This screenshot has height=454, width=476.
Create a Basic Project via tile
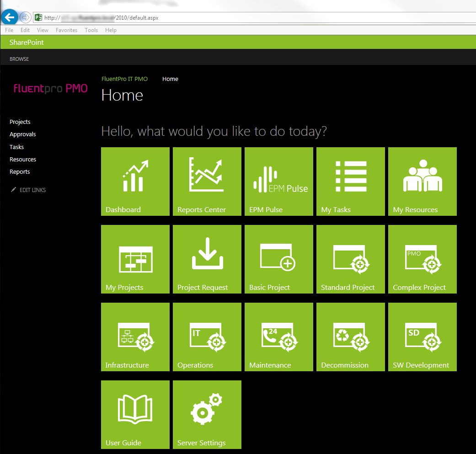pos(278,259)
